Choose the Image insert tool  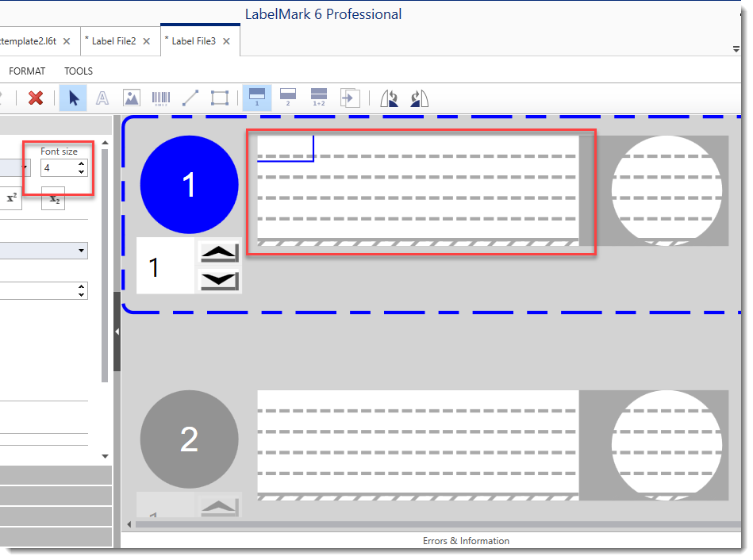[x=131, y=98]
